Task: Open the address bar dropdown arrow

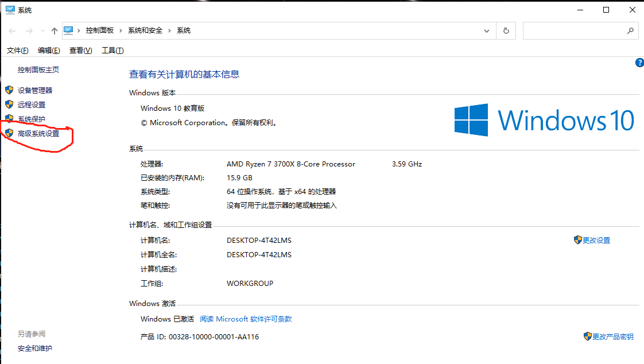Action: coord(486,30)
